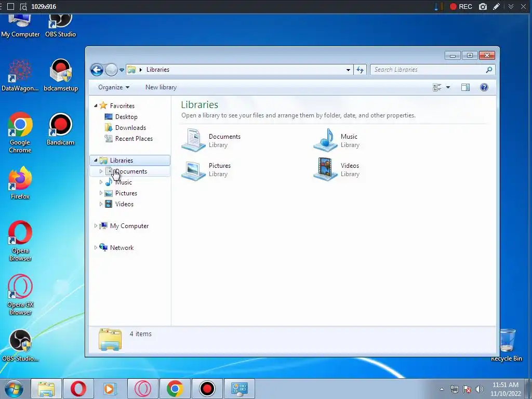The height and width of the screenshot is (399, 532).
Task: Open Downloads under Favorites
Action: 130,128
